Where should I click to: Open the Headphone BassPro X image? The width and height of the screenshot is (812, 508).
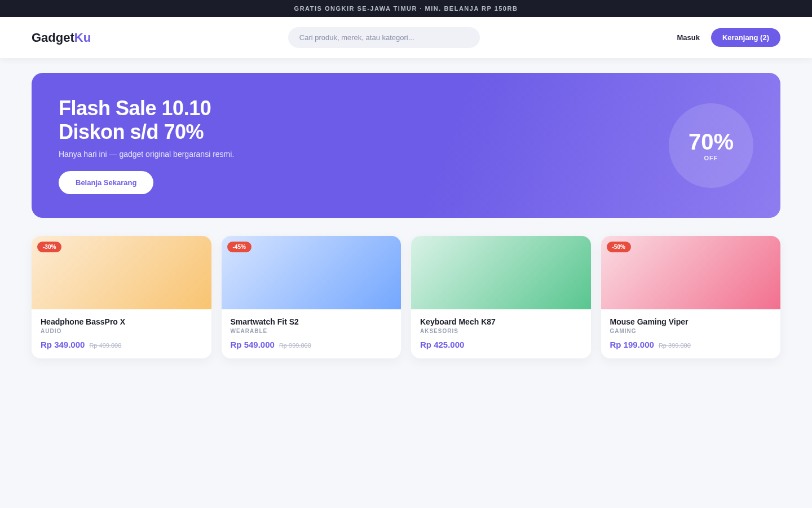(121, 273)
